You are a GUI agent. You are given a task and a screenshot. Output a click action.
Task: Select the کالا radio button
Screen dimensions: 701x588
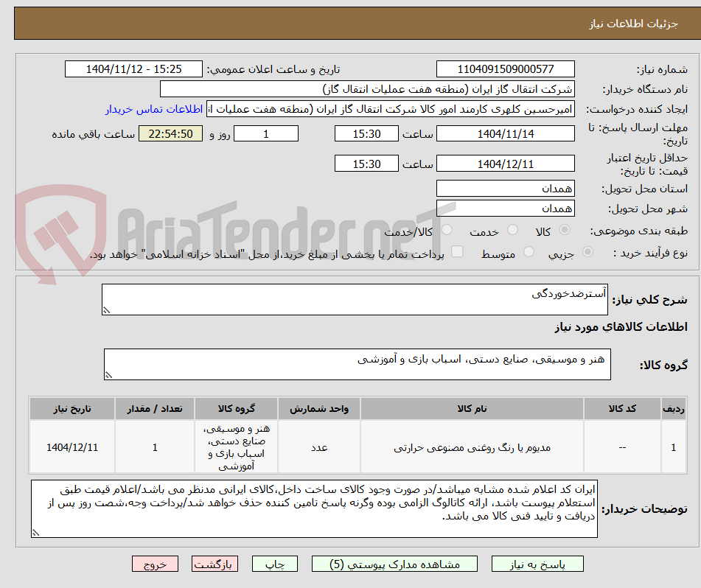(565, 230)
